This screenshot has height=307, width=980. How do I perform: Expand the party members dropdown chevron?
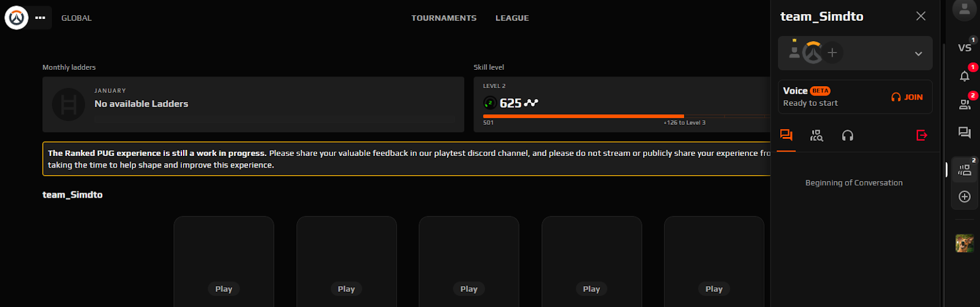[918, 54]
